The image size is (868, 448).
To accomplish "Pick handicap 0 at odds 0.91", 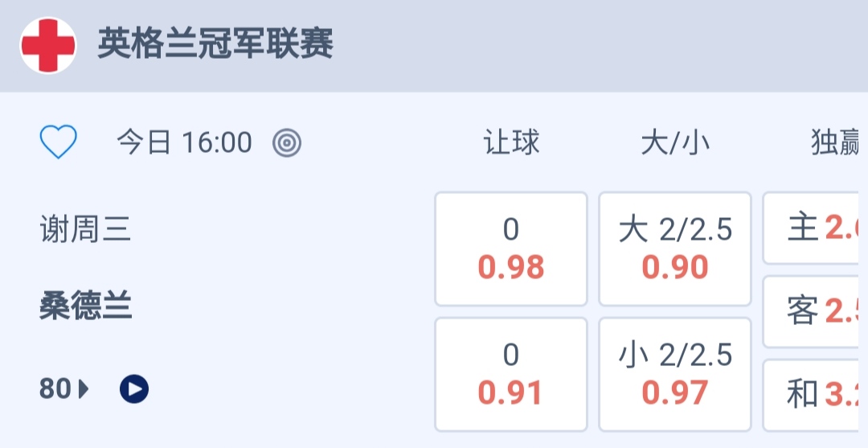I will coord(511,374).
